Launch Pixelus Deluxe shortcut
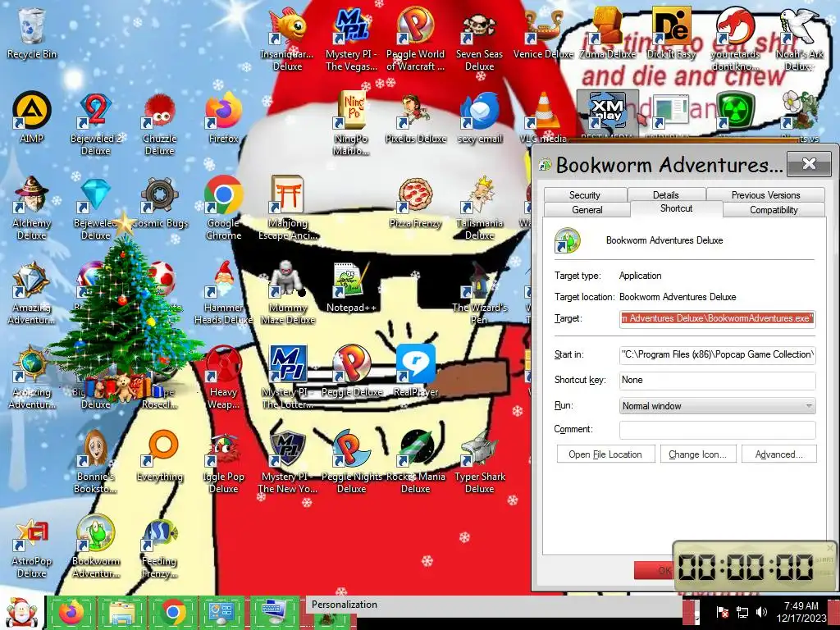Image resolution: width=840 pixels, height=630 pixels. (x=415, y=118)
